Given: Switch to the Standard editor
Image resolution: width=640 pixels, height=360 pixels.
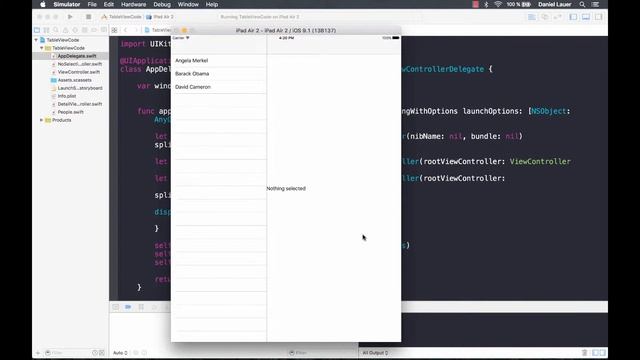Looking at the screenshot, I should pos(532,17).
